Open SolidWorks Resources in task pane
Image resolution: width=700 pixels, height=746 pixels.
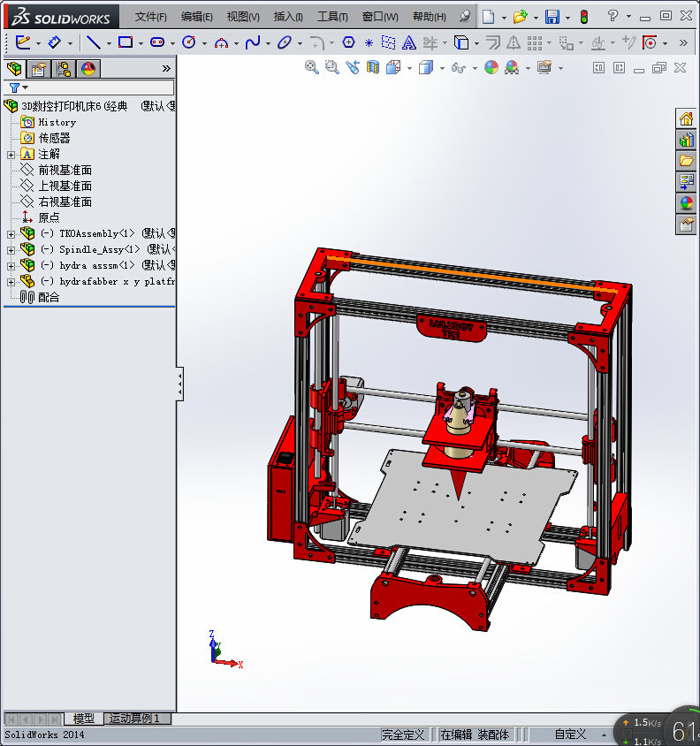click(x=686, y=118)
